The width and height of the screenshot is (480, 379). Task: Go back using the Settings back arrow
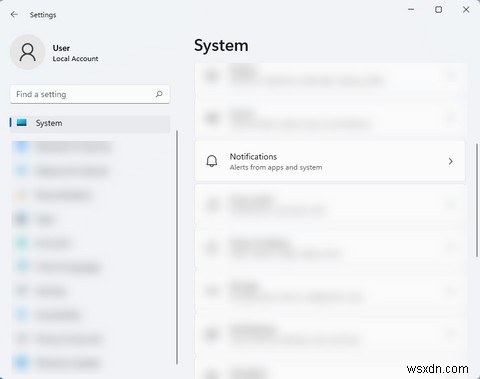pos(14,14)
